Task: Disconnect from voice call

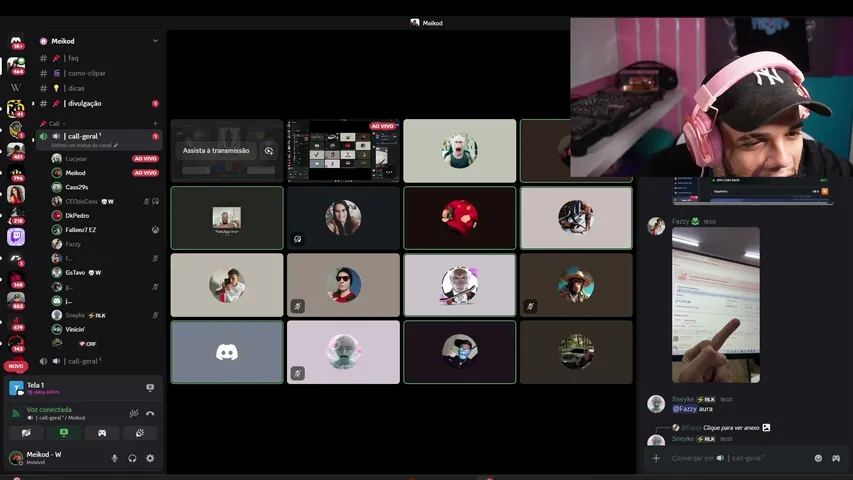Action: point(151,414)
